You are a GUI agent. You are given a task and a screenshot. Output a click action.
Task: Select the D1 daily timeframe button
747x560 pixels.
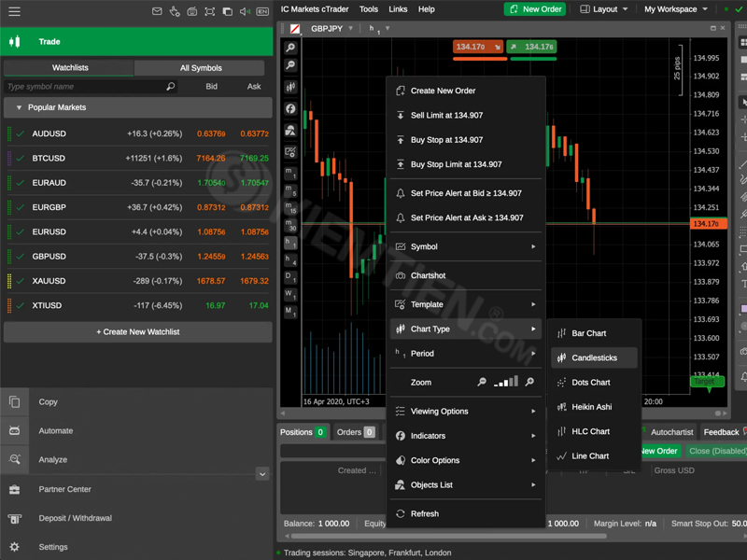click(290, 276)
